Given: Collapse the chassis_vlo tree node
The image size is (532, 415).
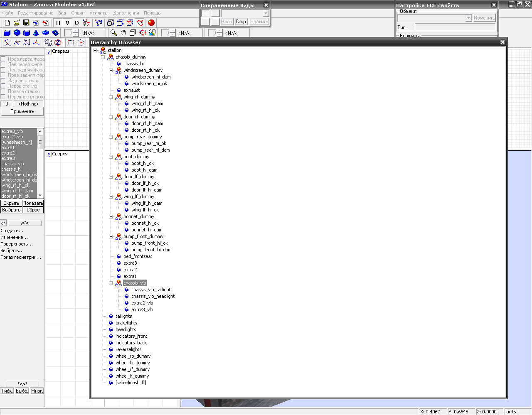Looking at the screenshot, I should pos(111,283).
